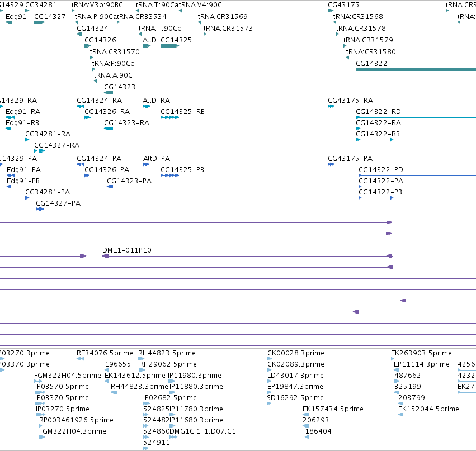Click gene label 'CG14325' in the top track

click(x=176, y=40)
